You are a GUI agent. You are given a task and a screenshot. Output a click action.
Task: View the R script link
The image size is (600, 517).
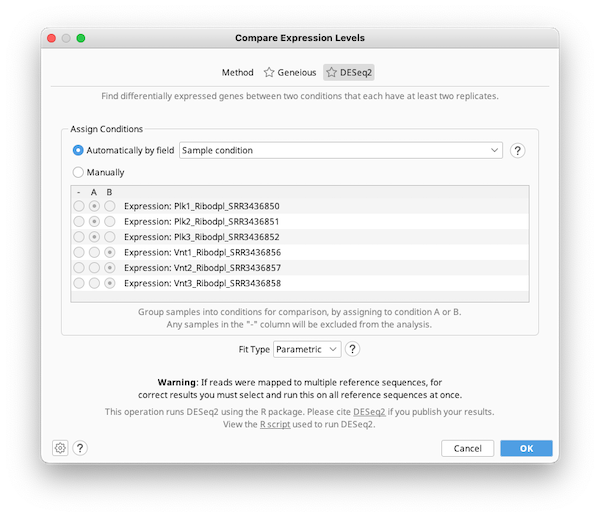275,424
